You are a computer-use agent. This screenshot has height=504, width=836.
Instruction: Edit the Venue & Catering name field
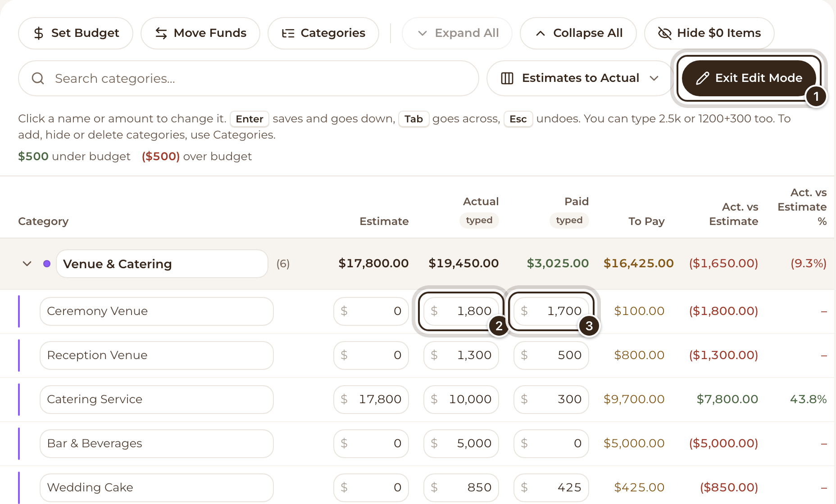click(x=162, y=264)
